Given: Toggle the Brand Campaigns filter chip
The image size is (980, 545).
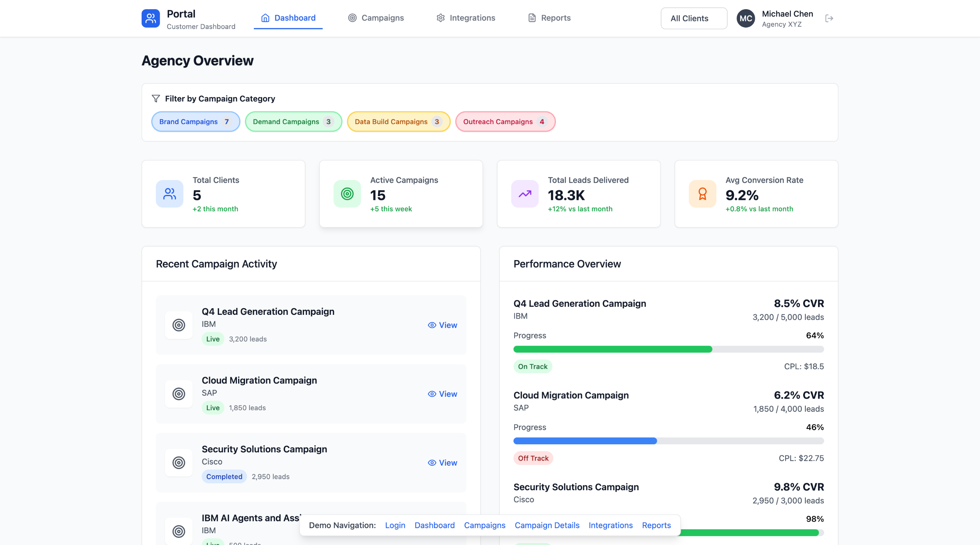Looking at the screenshot, I should click(196, 122).
